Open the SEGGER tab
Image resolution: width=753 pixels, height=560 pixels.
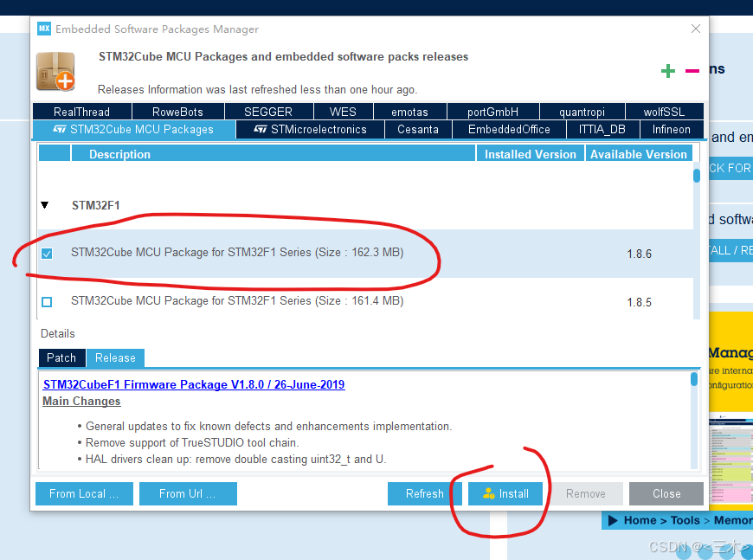(x=268, y=112)
